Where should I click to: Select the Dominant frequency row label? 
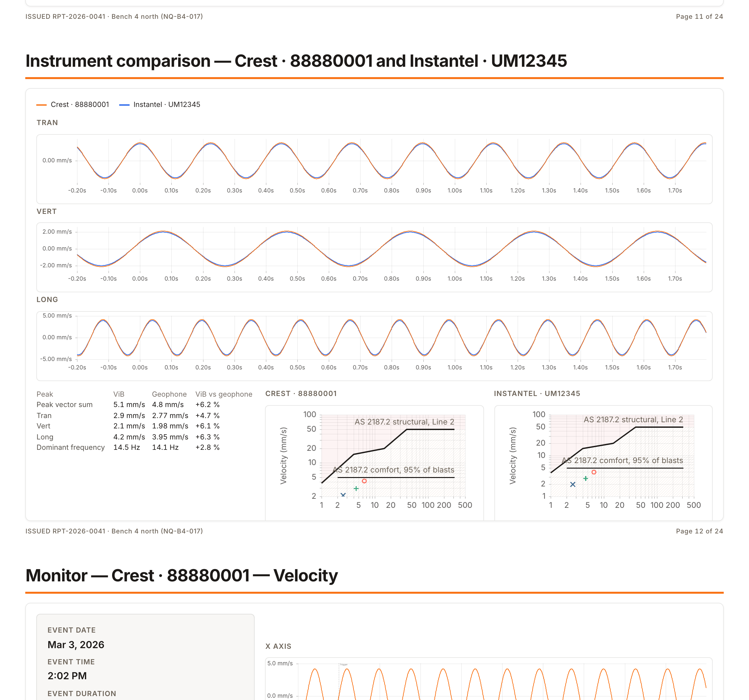[70, 448]
